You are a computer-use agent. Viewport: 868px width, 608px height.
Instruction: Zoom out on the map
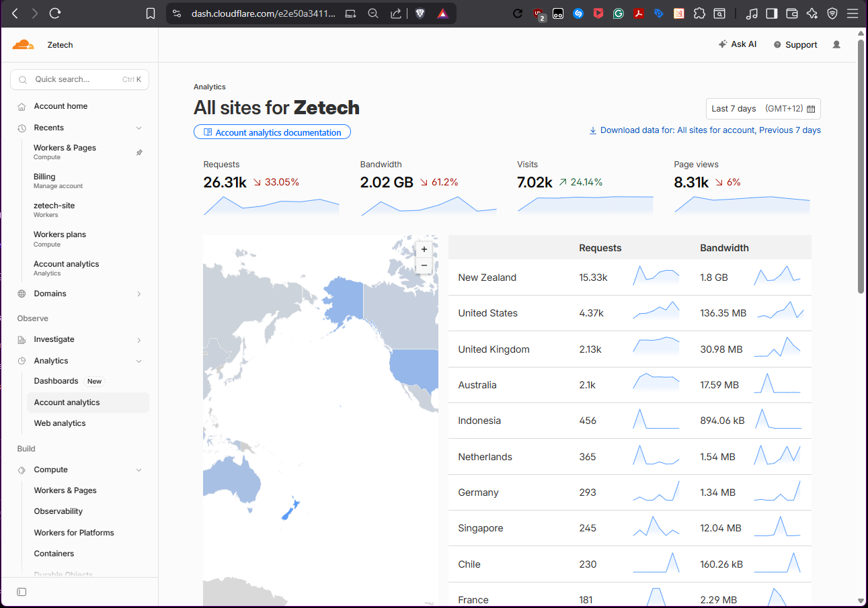(x=424, y=265)
